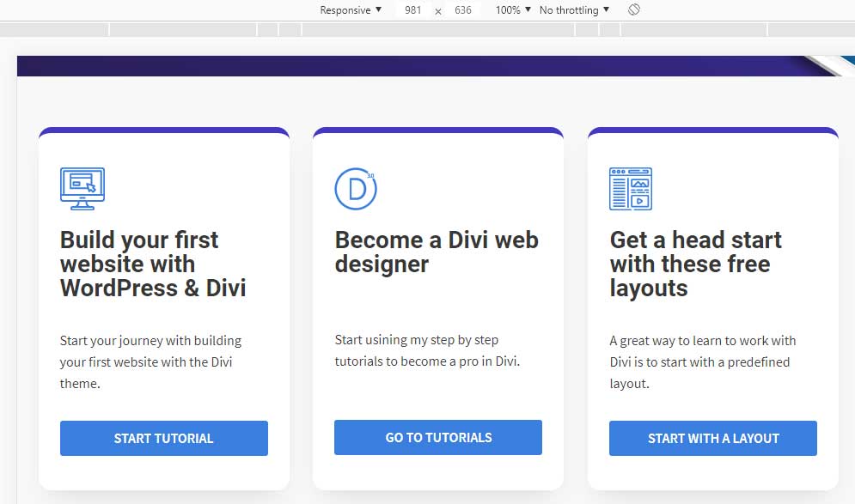The height and width of the screenshot is (504, 855).
Task: Click the START TUTORIAL button
Action: 164,438
